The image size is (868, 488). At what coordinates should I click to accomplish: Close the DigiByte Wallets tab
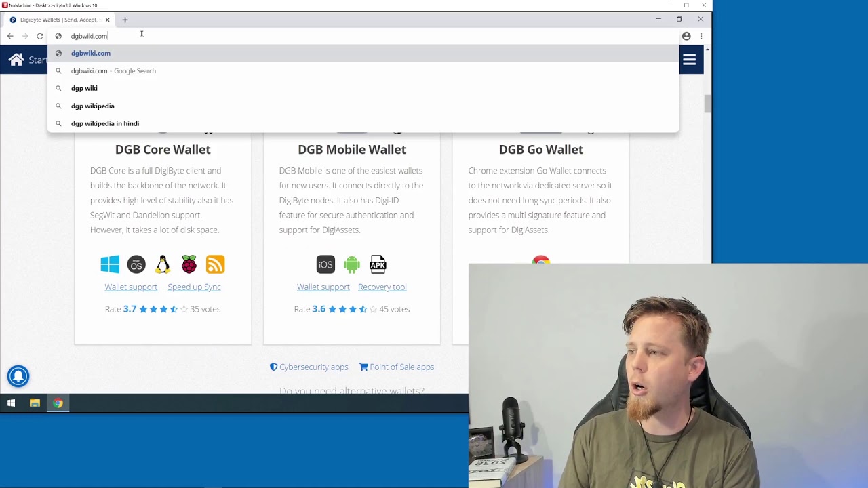point(107,20)
